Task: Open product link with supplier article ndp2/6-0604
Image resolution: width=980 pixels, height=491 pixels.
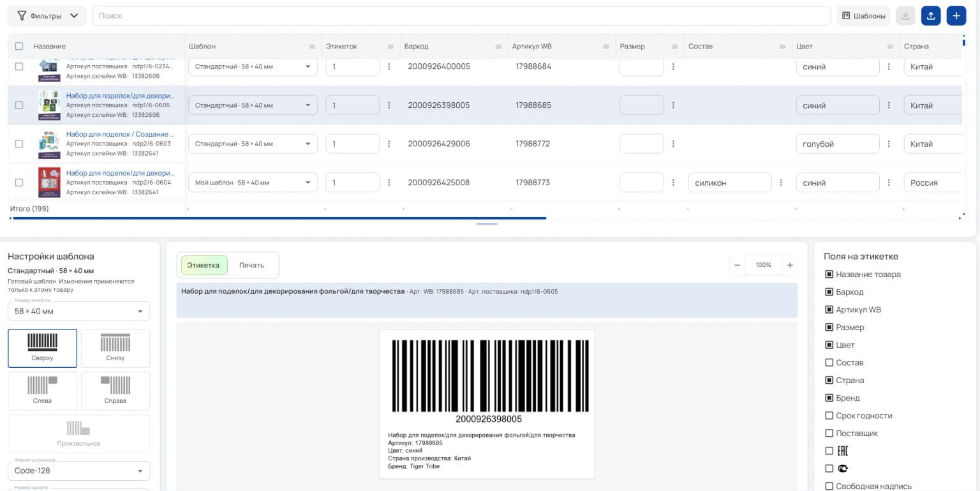Action: point(120,173)
